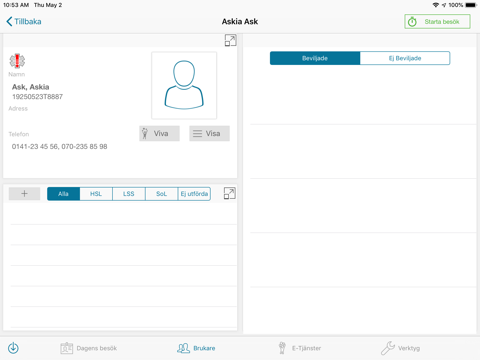Tap the Wi-Fi status icon
480x360 pixels.
point(435,5)
